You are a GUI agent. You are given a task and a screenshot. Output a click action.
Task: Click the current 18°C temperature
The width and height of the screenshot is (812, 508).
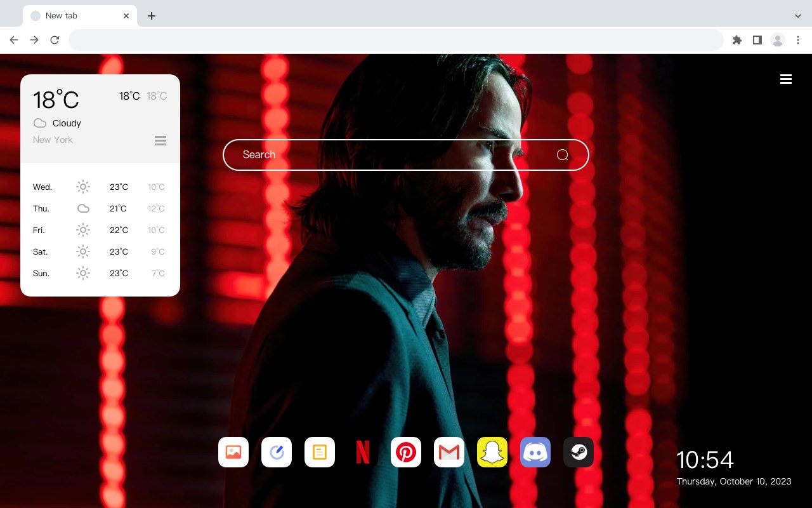[56, 100]
